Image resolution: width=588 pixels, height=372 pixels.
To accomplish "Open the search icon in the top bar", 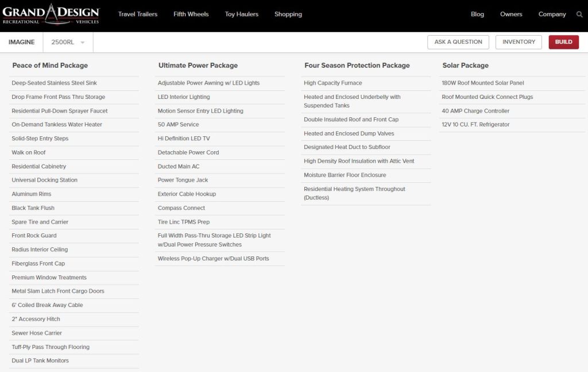I will (x=579, y=14).
